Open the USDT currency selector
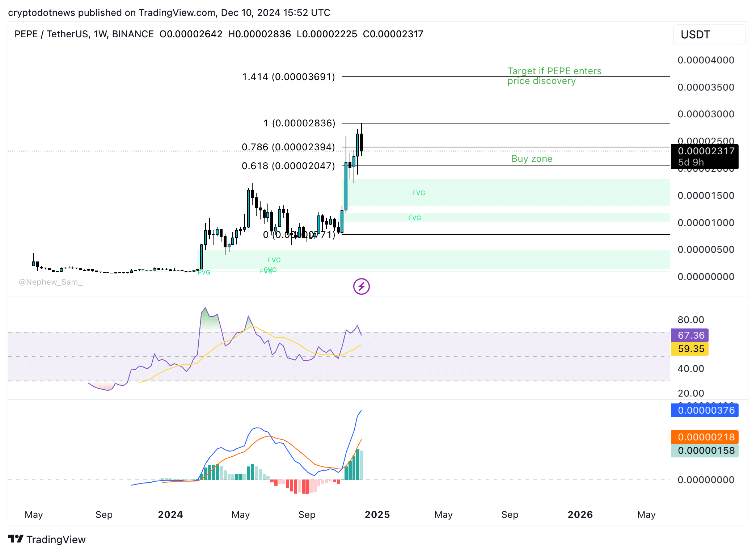This screenshot has width=756, height=553. coord(709,35)
